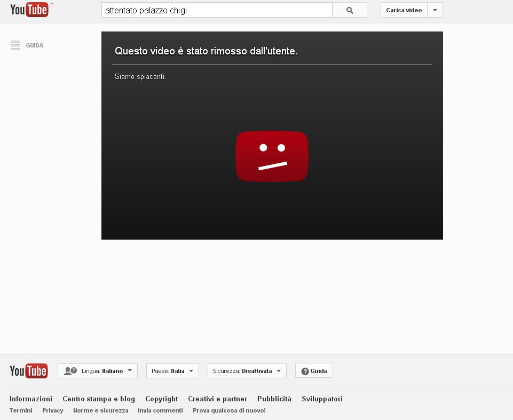Screen dimensions: 513x420
Task: Open the Copyright footer link
Action: 162,399
